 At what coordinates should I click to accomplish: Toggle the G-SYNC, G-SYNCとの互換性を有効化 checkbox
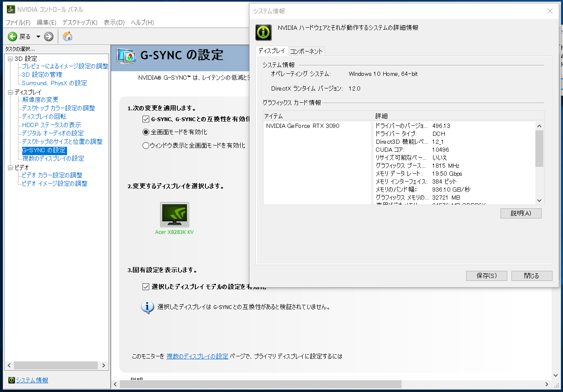146,119
